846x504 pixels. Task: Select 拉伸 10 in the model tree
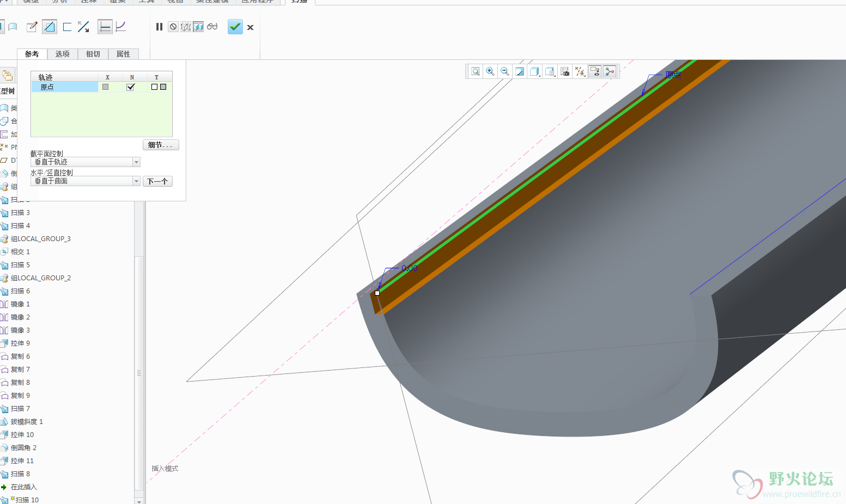22,435
